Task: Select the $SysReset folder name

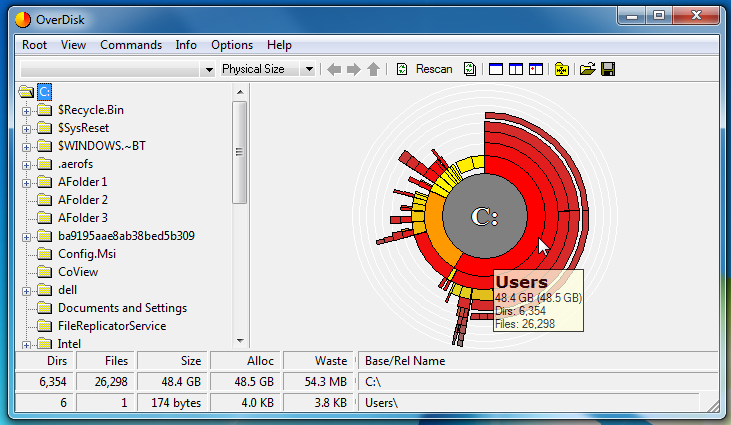Action: (x=83, y=128)
